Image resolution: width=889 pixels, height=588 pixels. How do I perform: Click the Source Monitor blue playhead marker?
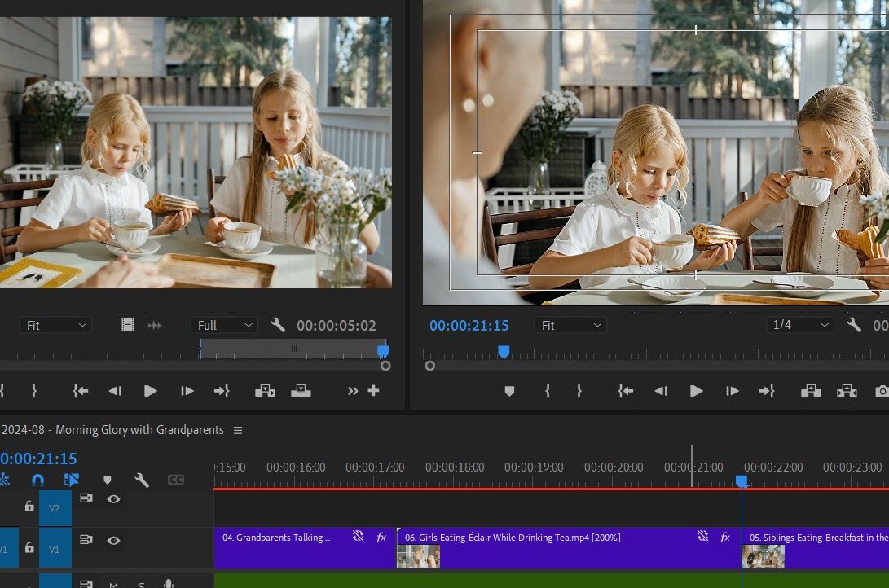tap(383, 351)
